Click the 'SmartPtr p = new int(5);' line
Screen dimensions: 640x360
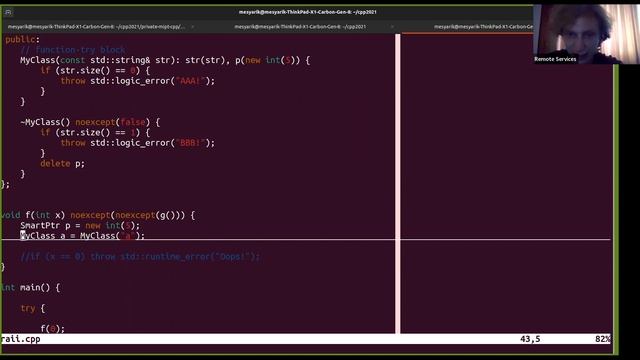(x=80, y=225)
